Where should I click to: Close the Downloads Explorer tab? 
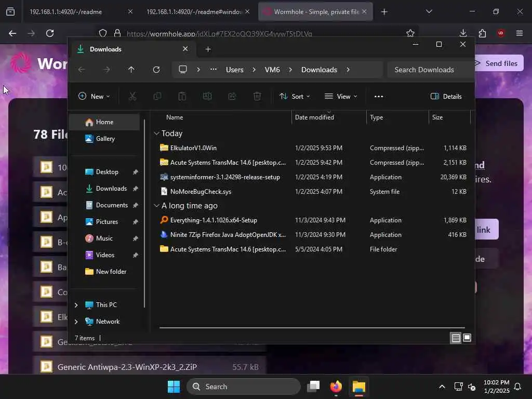[185, 49]
